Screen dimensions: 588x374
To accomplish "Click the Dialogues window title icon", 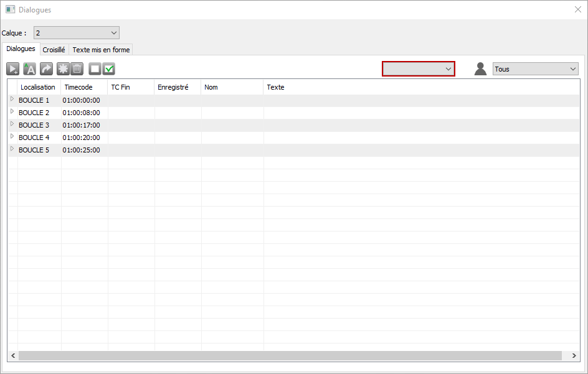I will click(x=10, y=10).
